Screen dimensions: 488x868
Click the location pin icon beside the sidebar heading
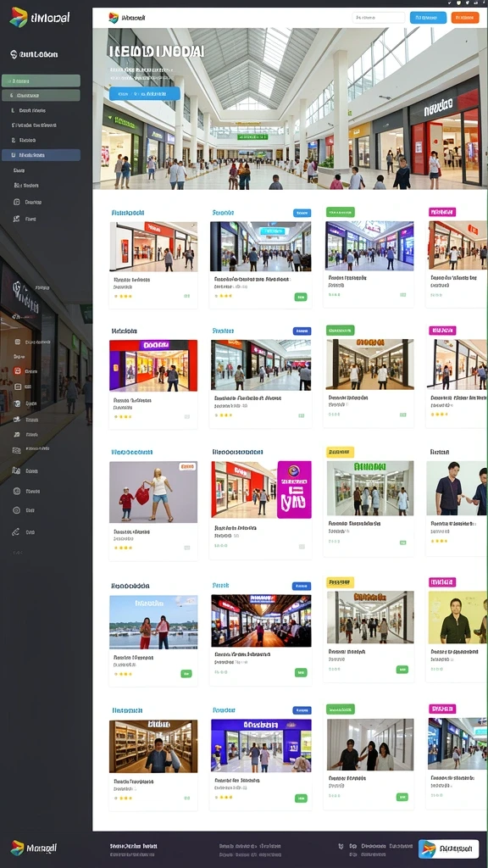14,54
